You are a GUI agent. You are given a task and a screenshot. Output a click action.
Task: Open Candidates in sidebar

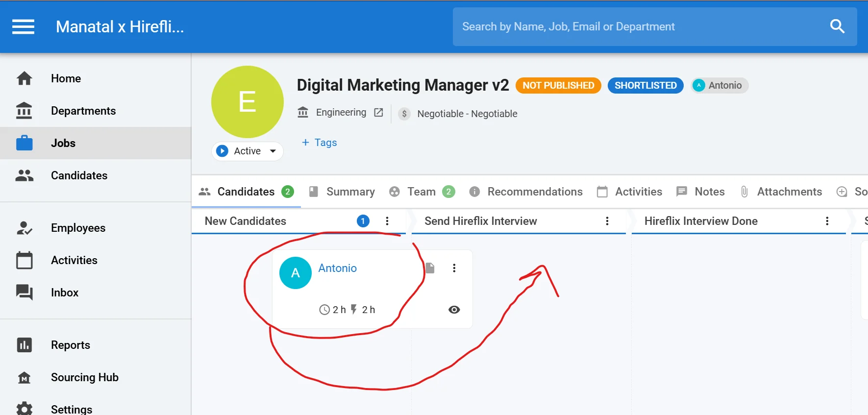tap(96, 175)
